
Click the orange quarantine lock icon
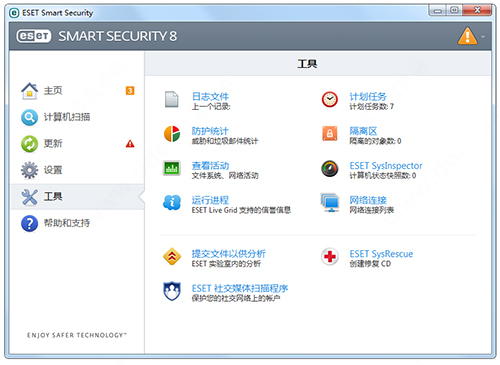coord(329,134)
